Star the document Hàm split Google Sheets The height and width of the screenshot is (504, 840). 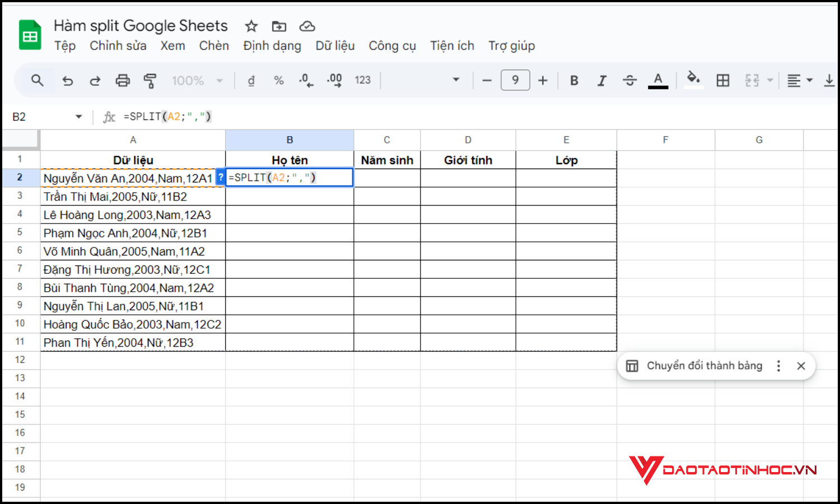point(251,26)
